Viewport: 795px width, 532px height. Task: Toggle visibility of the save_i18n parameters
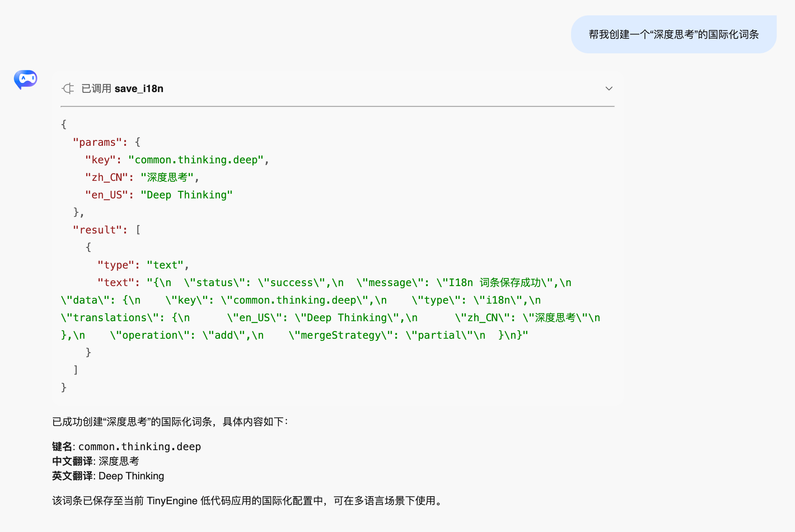pyautogui.click(x=609, y=88)
